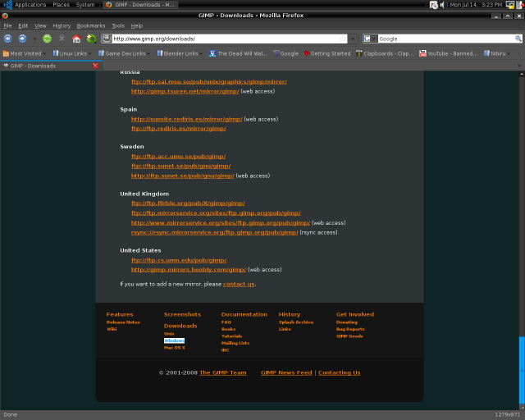The image size is (525, 420).
Task: Click the screenshot tool tray icon
Action: coord(434,5)
